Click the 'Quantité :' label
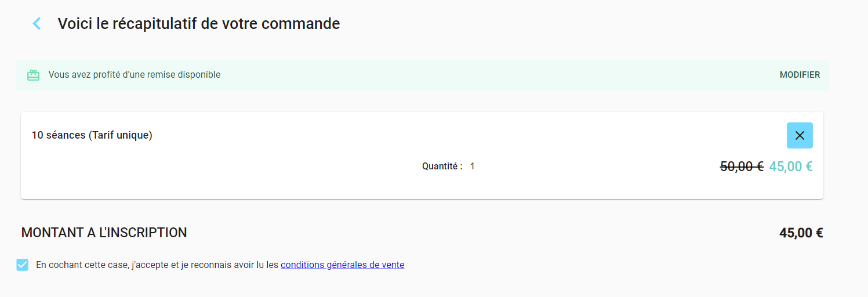This screenshot has width=868, height=297. tap(442, 166)
